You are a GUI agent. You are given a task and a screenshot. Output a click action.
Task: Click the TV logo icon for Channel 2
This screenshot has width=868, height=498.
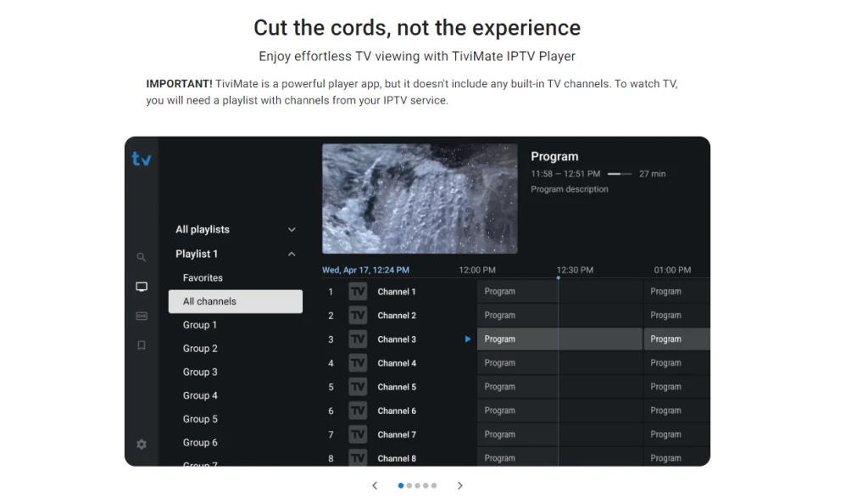coord(358,316)
